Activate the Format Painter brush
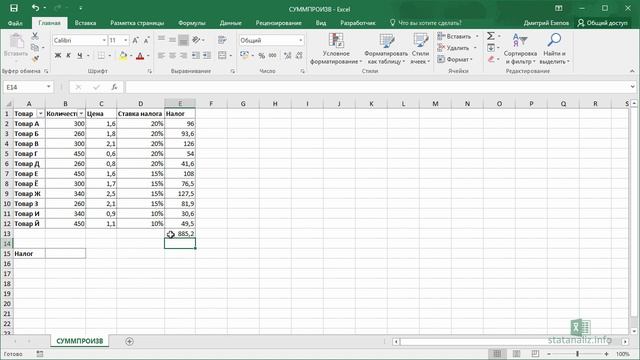Screen dimensions: 640x360 35,59
